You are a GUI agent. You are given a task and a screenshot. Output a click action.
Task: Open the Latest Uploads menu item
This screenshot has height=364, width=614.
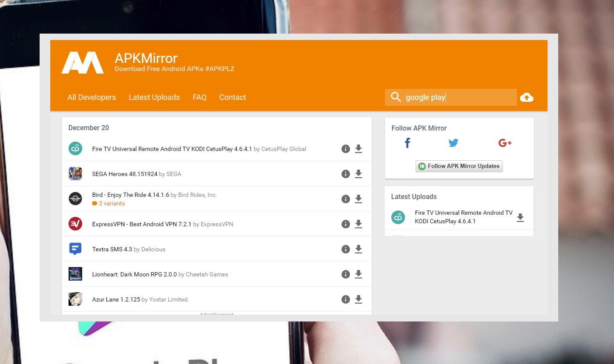pos(154,97)
